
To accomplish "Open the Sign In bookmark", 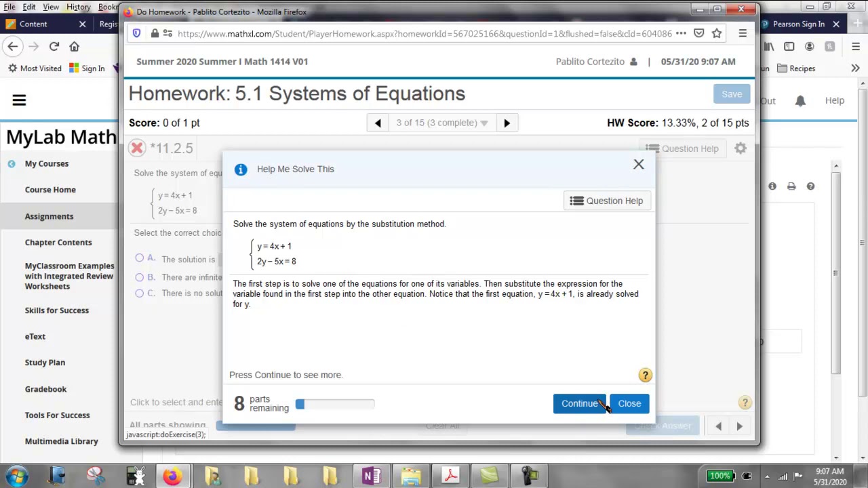I will click(x=87, y=68).
